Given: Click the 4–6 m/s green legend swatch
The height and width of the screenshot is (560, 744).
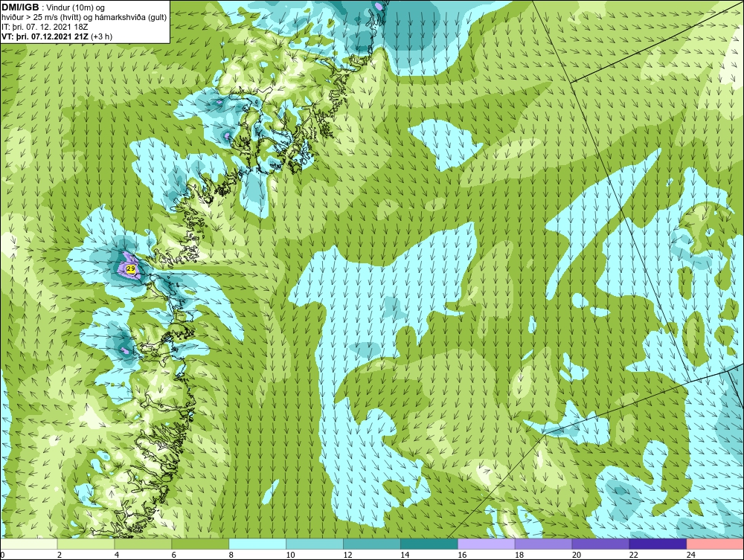Looking at the screenshot, I should (x=144, y=544).
